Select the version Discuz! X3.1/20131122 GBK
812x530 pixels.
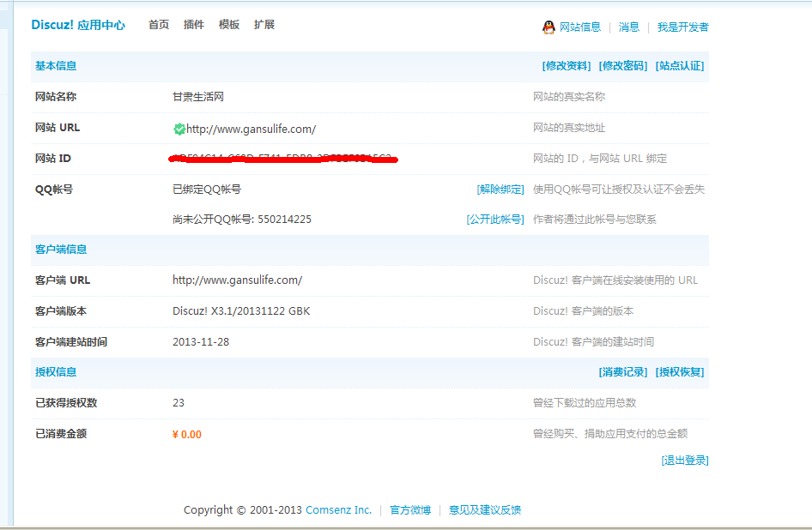click(x=241, y=311)
